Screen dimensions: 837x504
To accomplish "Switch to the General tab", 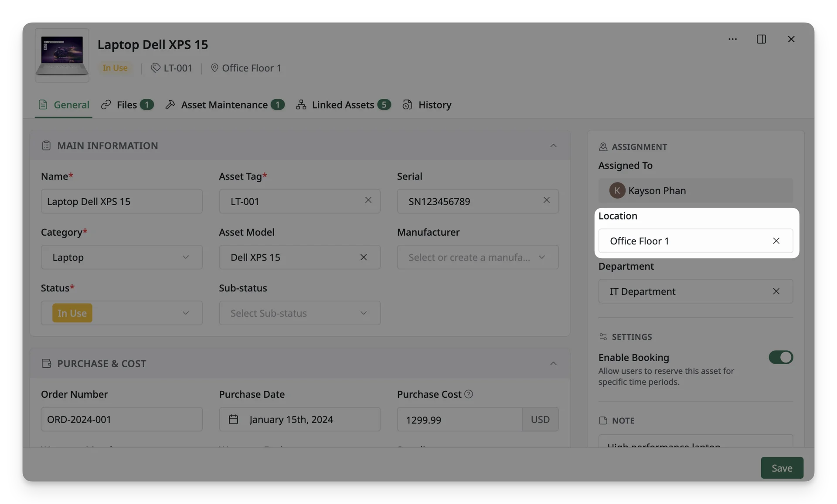I will pyautogui.click(x=64, y=105).
